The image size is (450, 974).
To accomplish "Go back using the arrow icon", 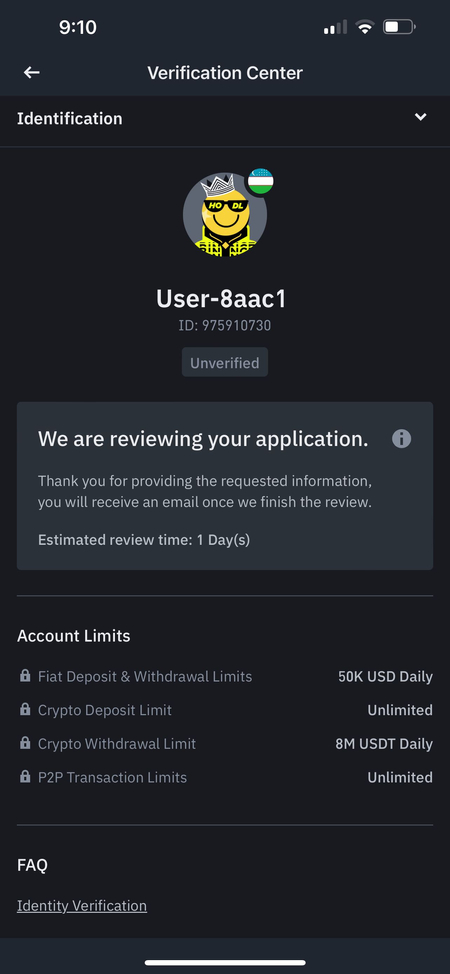I will pos(32,73).
